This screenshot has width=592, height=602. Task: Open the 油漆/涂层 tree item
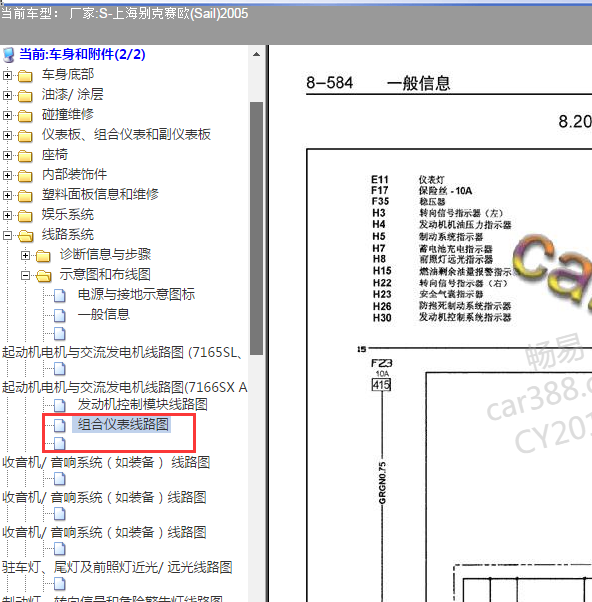[x=73, y=94]
